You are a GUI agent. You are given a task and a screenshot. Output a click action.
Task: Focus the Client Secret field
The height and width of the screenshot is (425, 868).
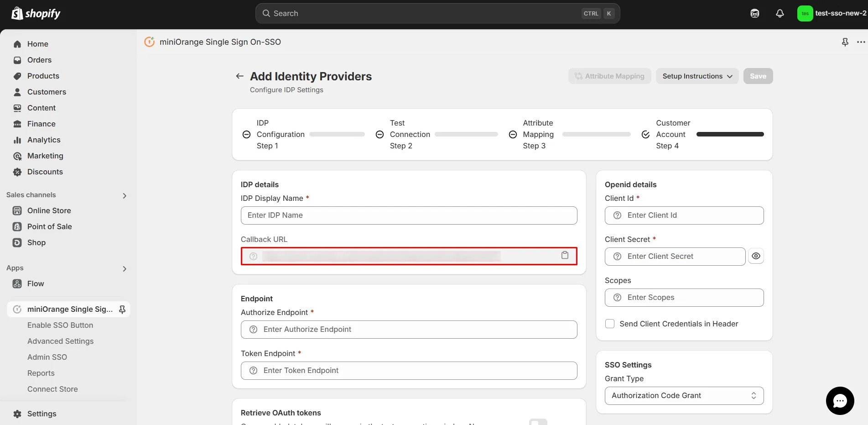click(x=675, y=257)
